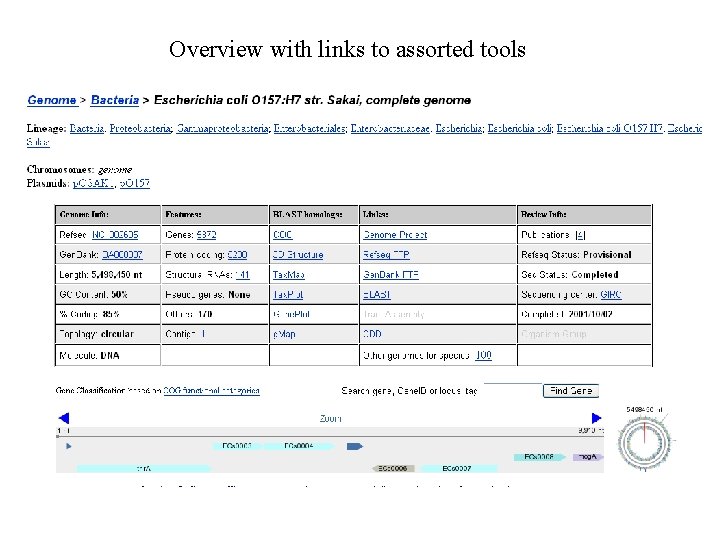Screen dimensions: 720x540
Task: Select gene ECs0007 on the map
Action: (x=457, y=468)
